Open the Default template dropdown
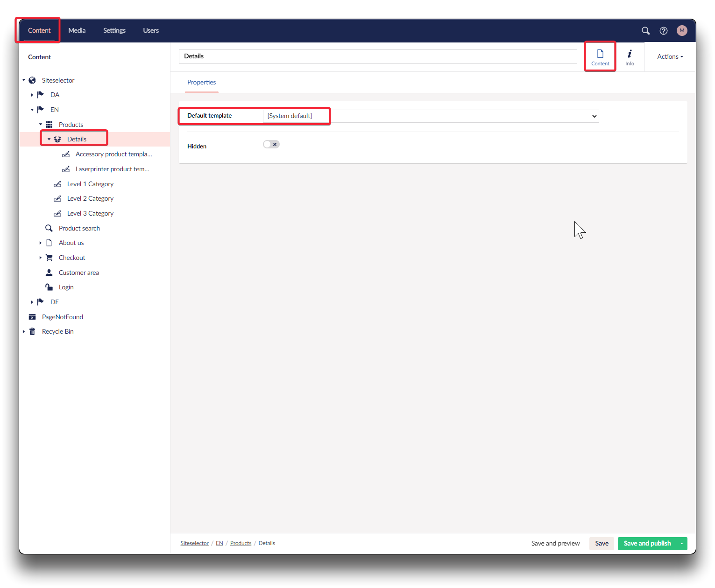Image resolution: width=715 pixels, height=588 pixels. pyautogui.click(x=431, y=116)
